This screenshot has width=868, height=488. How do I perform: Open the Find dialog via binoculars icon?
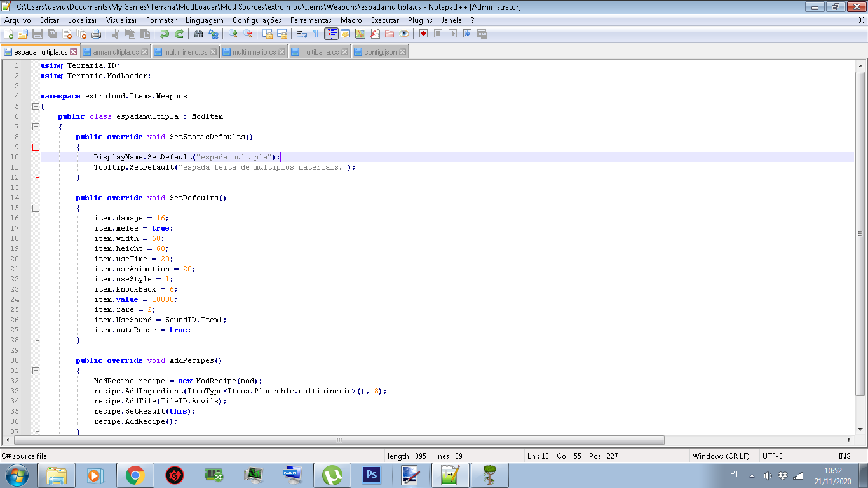coord(197,34)
